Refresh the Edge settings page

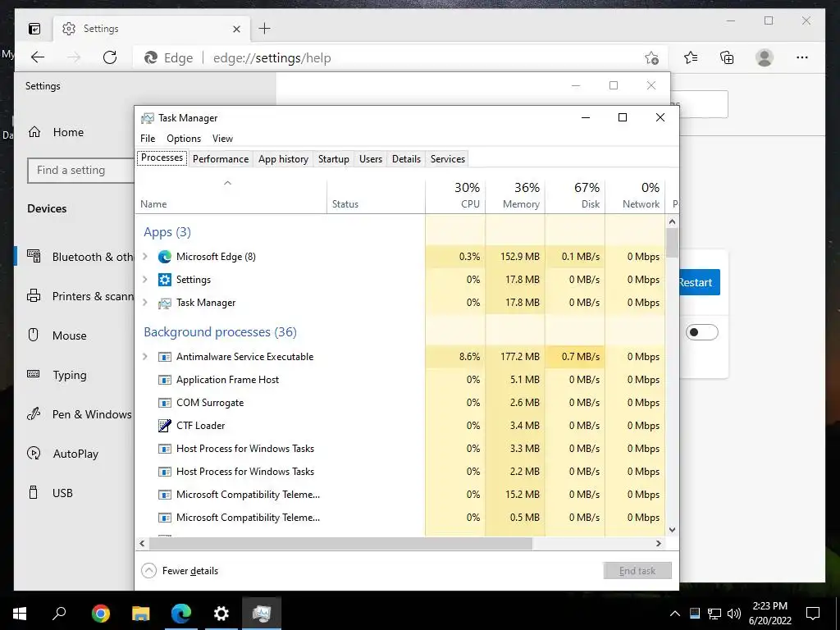click(110, 57)
